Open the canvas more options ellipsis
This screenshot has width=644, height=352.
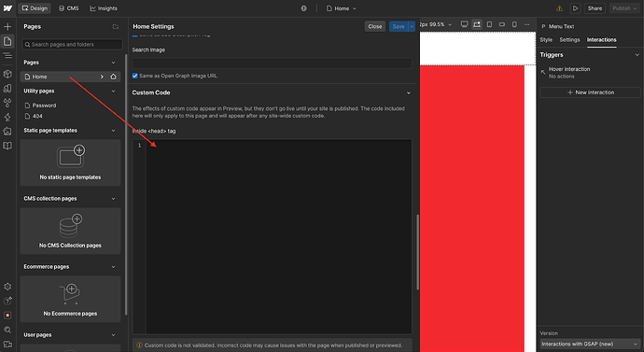tap(527, 24)
